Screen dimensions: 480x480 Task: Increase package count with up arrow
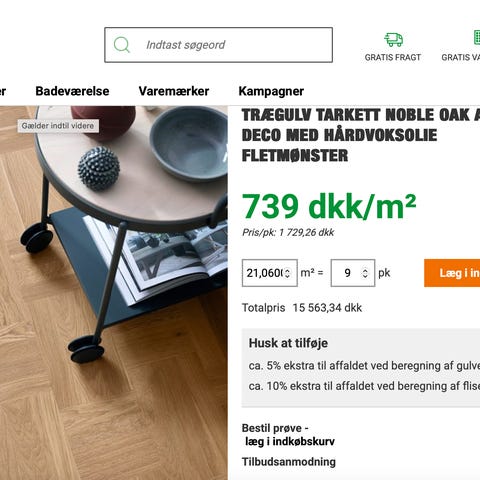coord(365,270)
